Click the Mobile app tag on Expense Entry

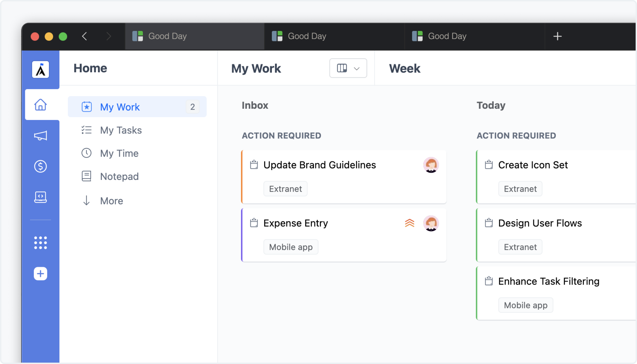pyautogui.click(x=291, y=247)
